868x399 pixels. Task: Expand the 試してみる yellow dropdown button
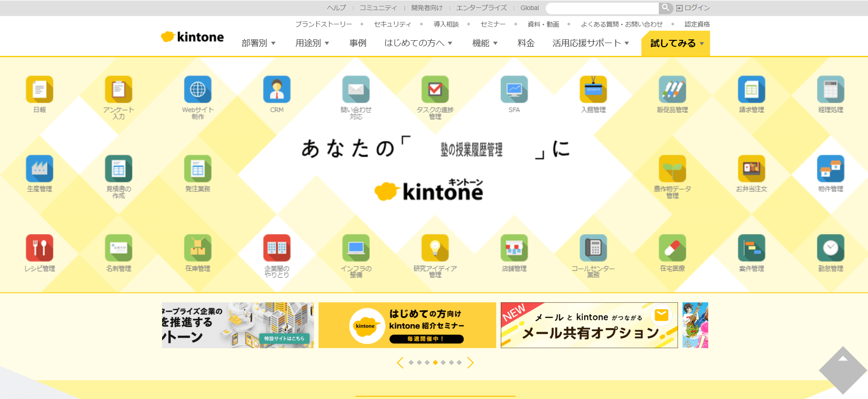tap(676, 43)
